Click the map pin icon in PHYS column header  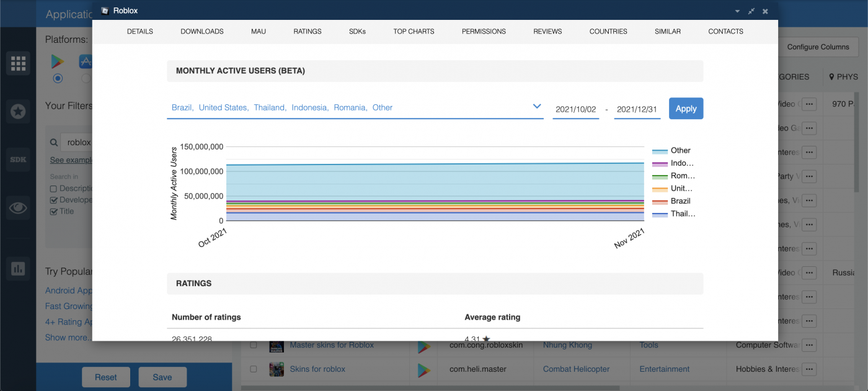(x=831, y=77)
